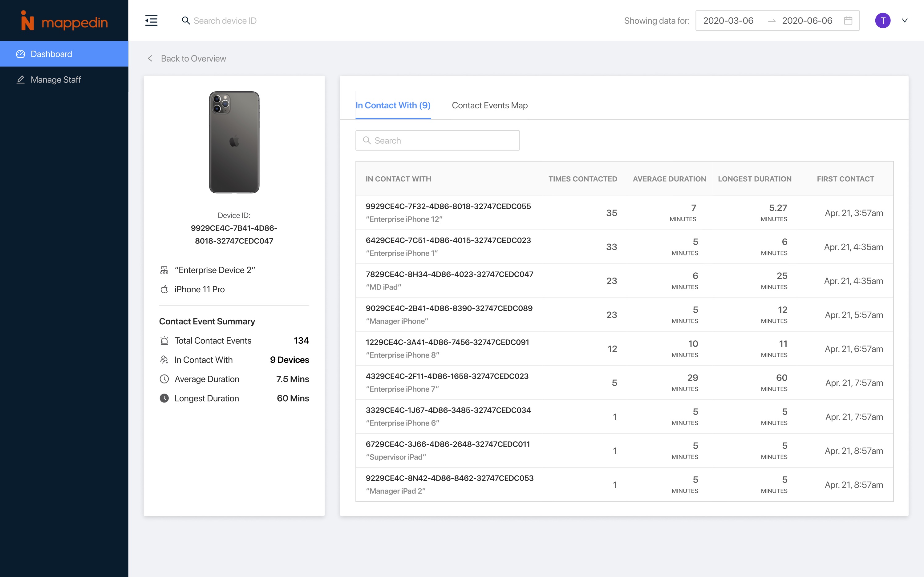924x577 pixels.
Task: Open the Manage Staff page
Action: 56,80
